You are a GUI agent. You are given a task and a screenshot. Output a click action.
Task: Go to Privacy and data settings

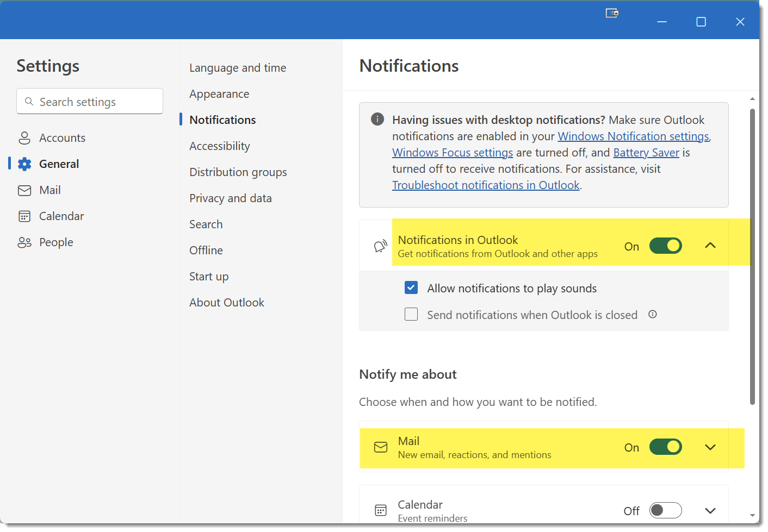click(231, 198)
